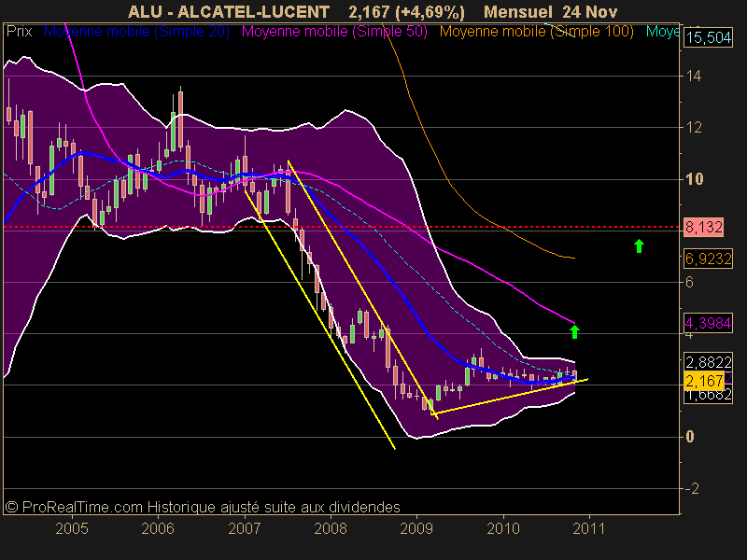
Task: Click the 'Prix' legend label
Action: 19,32
